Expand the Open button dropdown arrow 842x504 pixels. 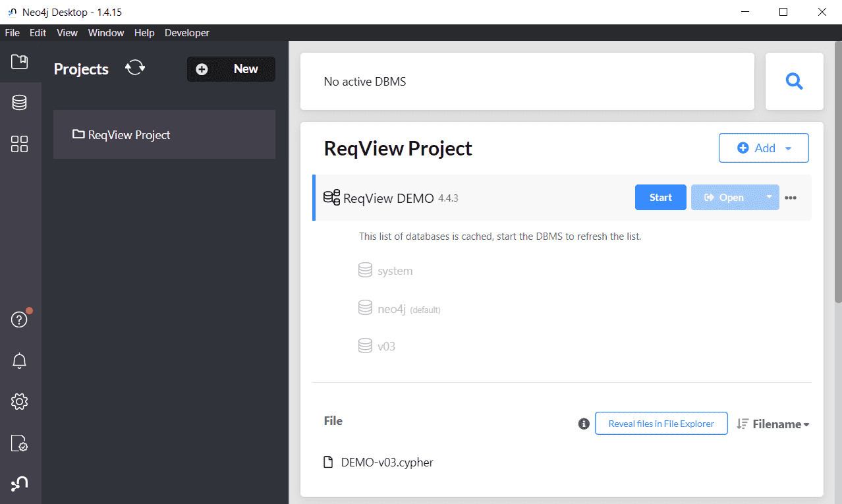click(769, 197)
